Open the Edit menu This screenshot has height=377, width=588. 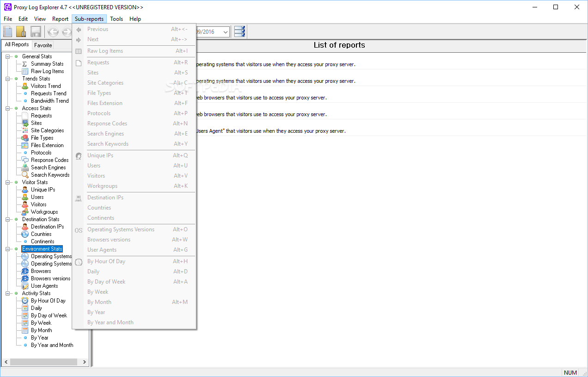click(23, 19)
